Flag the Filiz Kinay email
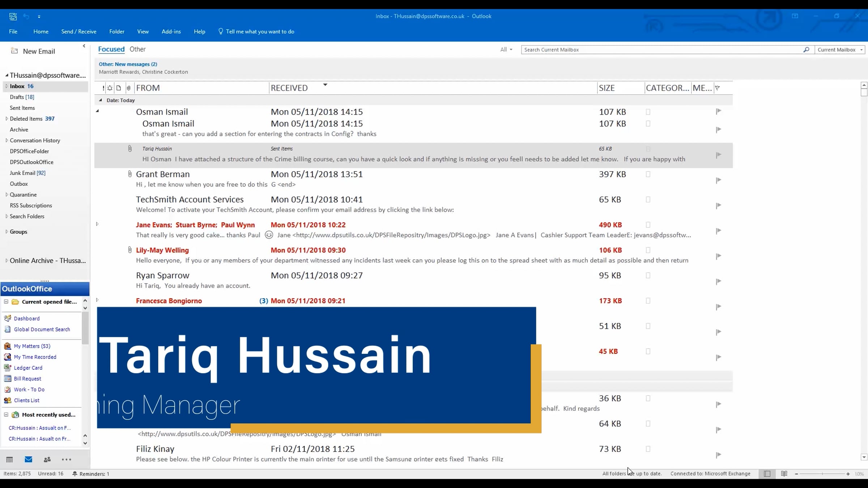Image resolution: width=868 pixels, height=488 pixels. pyautogui.click(x=718, y=455)
